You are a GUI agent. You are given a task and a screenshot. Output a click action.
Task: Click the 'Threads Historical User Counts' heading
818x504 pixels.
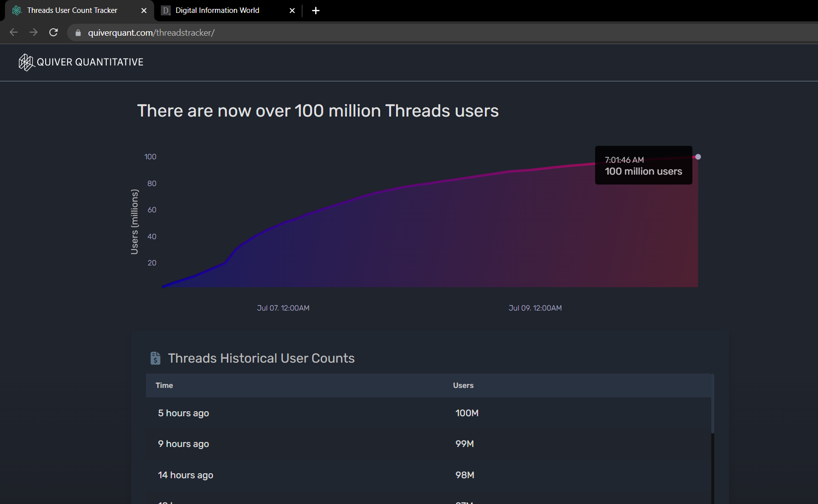tap(261, 358)
